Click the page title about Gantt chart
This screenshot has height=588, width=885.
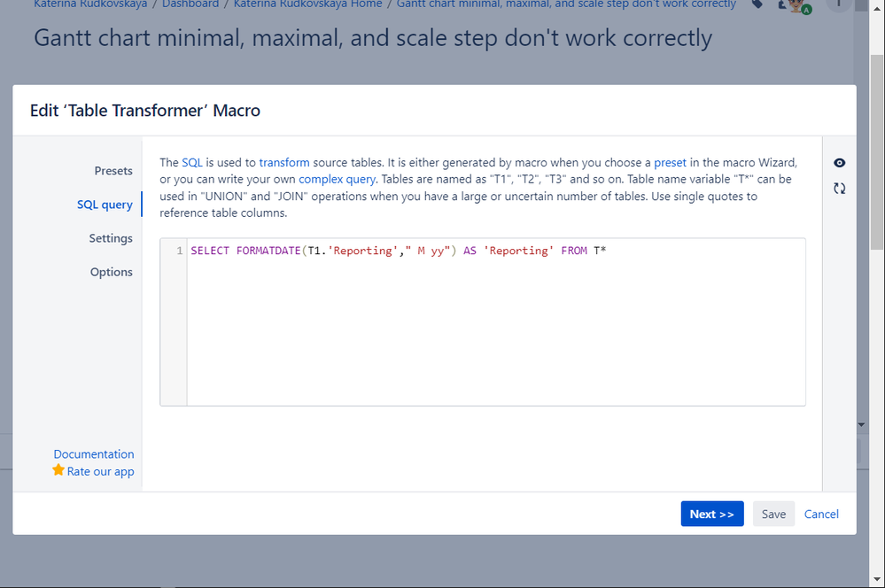pos(372,38)
